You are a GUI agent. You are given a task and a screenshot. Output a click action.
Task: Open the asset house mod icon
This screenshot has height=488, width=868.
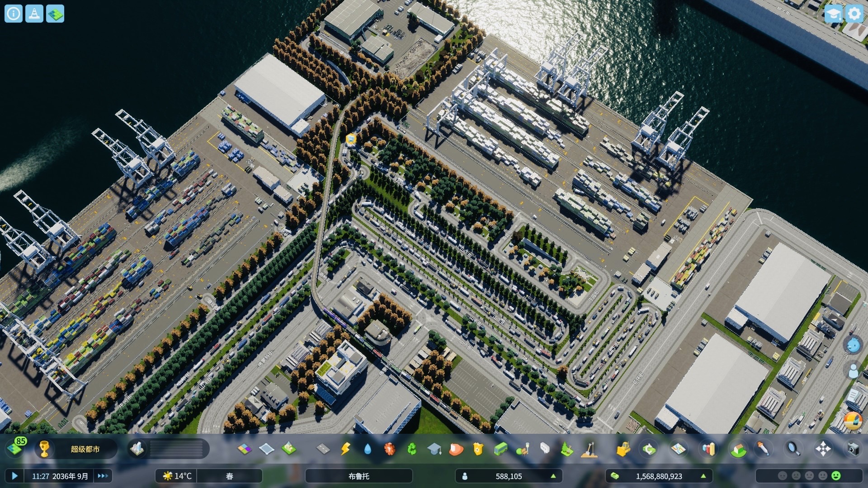click(738, 449)
